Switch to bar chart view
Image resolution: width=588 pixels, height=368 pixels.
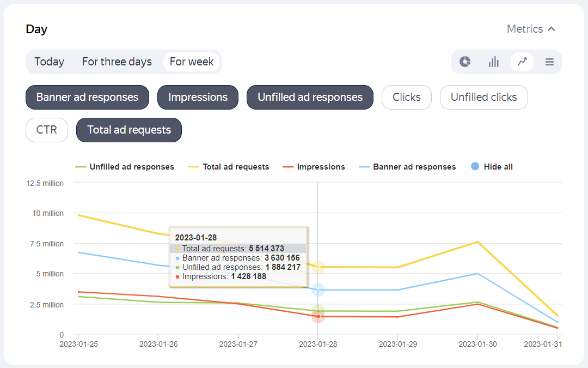point(493,62)
